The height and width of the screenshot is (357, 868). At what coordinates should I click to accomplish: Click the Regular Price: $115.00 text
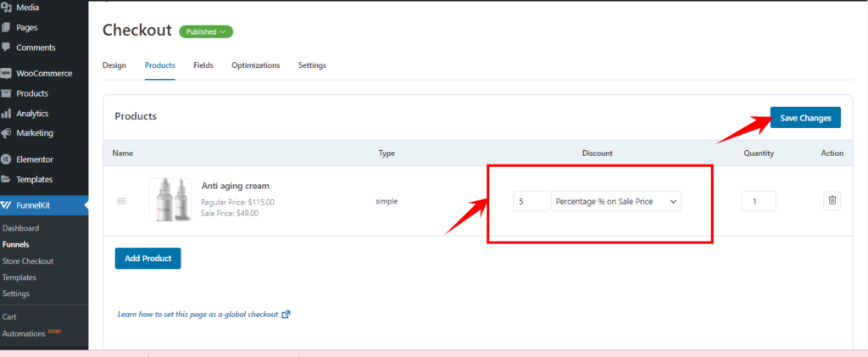point(237,203)
